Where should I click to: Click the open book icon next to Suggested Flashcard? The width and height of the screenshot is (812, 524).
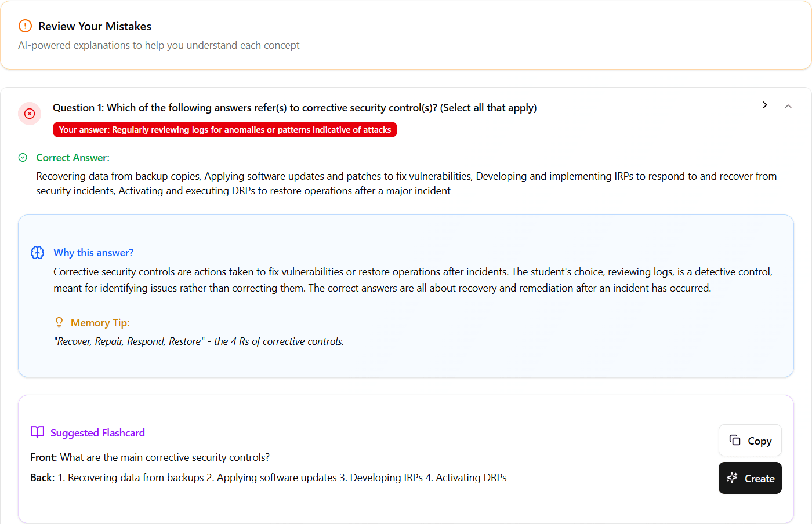click(x=37, y=432)
